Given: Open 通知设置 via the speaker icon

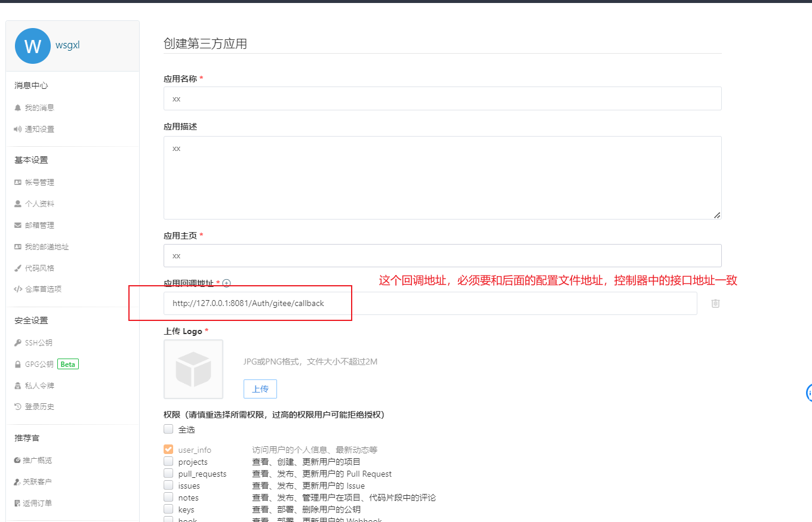Looking at the screenshot, I should 18,129.
